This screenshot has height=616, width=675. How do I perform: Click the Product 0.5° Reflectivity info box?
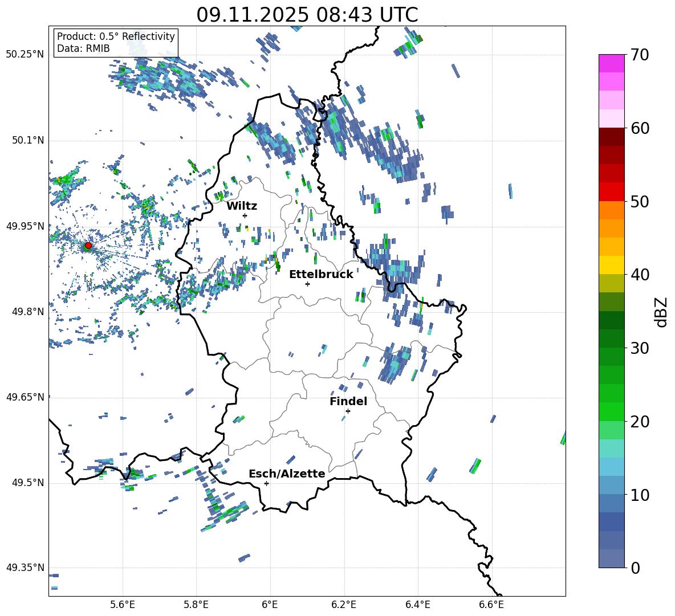(x=116, y=43)
